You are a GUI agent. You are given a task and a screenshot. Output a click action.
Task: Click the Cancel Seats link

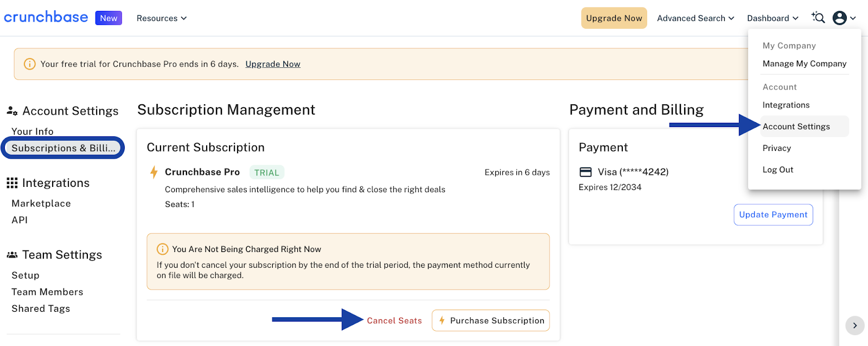tap(394, 320)
